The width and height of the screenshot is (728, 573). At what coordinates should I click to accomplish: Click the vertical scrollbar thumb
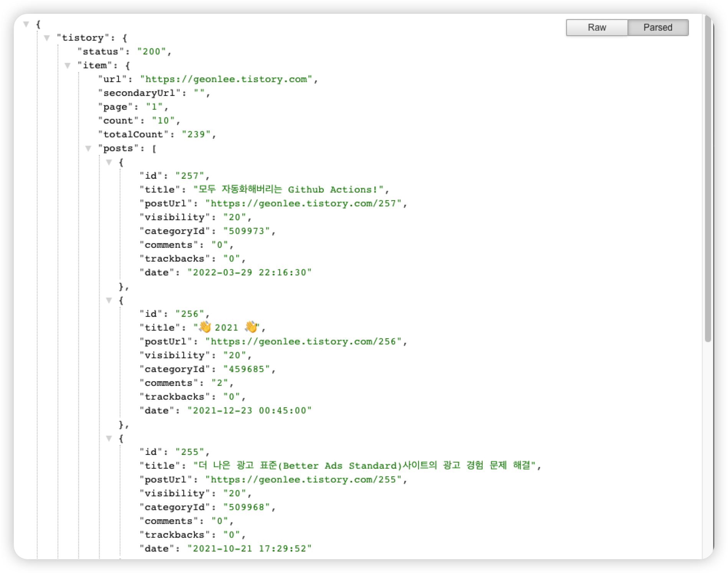(708, 179)
